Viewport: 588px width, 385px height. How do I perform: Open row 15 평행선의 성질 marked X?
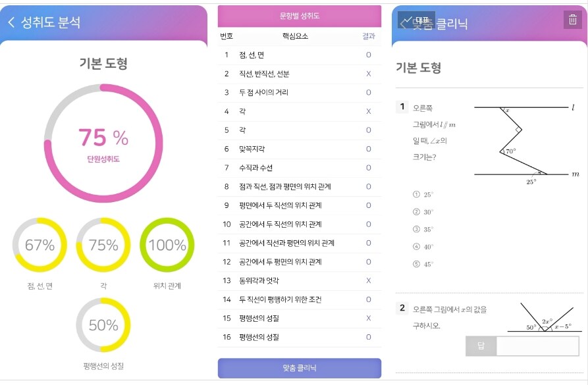coord(299,319)
